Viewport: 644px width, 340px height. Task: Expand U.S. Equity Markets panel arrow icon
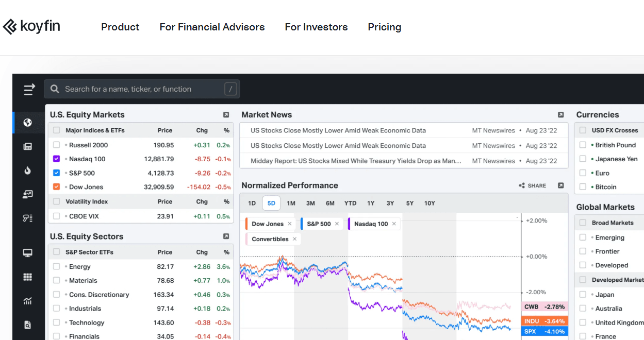tap(226, 115)
